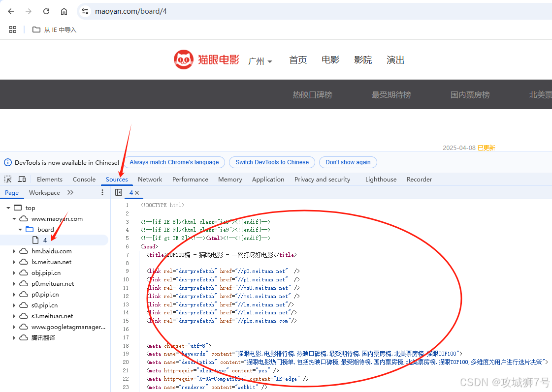Open the navigator three-dot menu
The image size is (552, 392).
point(102,192)
